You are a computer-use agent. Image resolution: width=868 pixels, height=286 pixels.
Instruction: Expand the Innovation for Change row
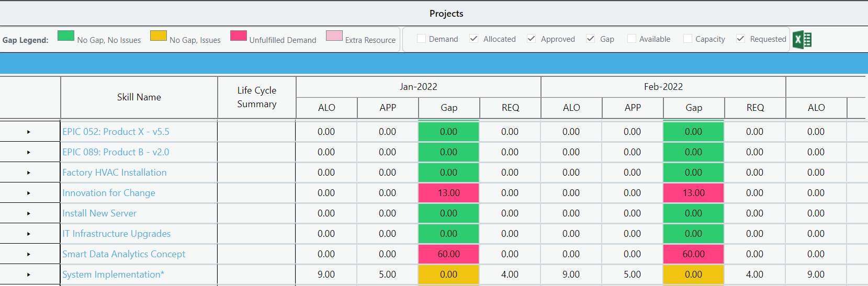point(29,193)
